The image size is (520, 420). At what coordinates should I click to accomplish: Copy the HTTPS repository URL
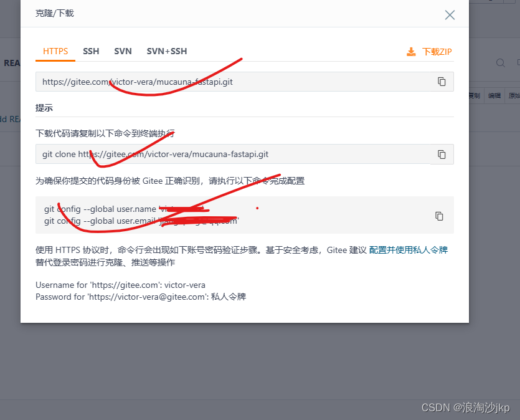click(442, 81)
